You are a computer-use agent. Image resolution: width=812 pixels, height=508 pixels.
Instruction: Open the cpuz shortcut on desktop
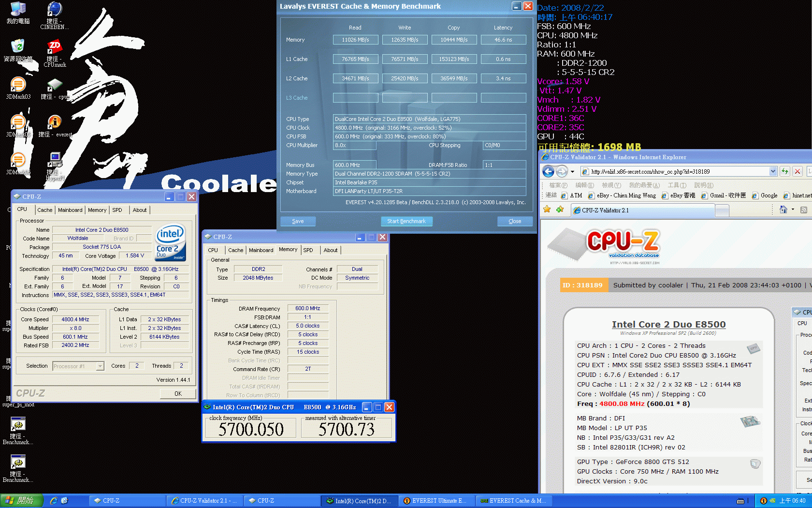click(55, 88)
